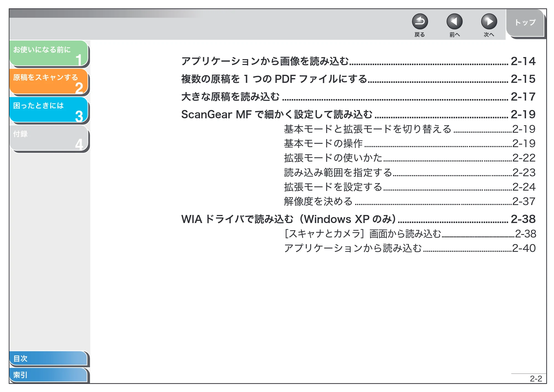The width and height of the screenshot is (554, 392).
Task: Click page number 2-2 at bottom right
Action: tap(536, 378)
